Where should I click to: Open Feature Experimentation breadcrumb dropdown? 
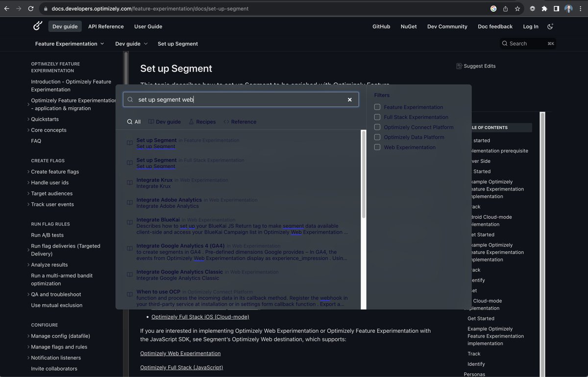[70, 44]
